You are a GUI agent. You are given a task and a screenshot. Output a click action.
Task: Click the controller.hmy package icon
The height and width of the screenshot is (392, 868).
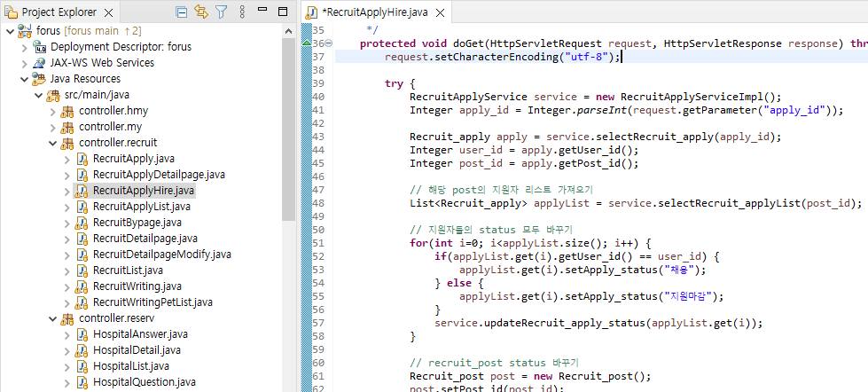click(67, 111)
